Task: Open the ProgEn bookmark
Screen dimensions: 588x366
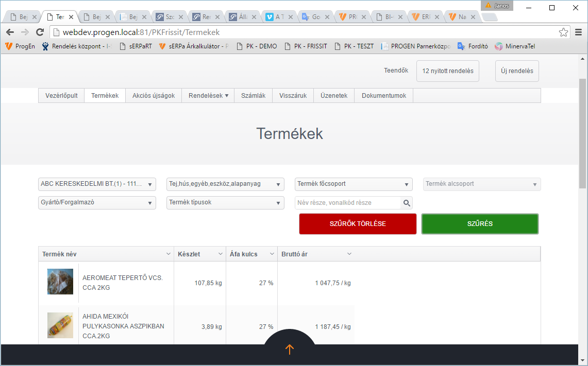Action: (20, 46)
